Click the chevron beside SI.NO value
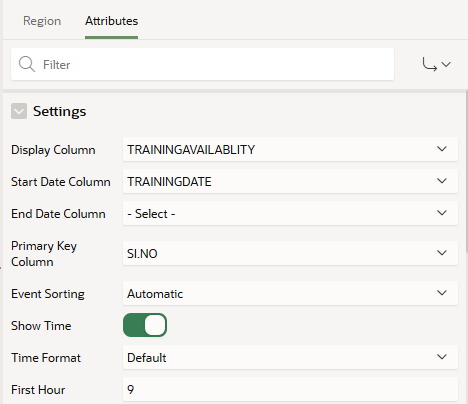 [442, 253]
